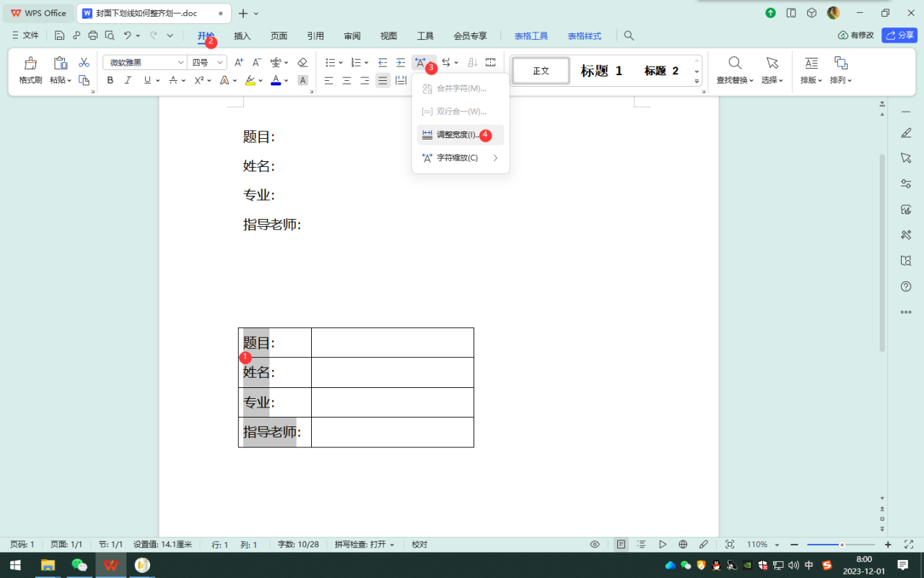Click the 有修改 cloud status button
924x578 pixels.
pos(856,35)
